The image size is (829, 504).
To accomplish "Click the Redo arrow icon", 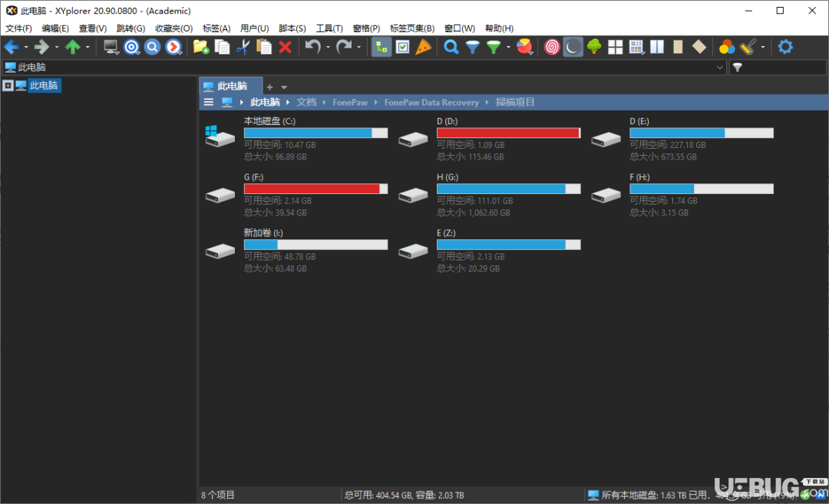I will pos(344,47).
